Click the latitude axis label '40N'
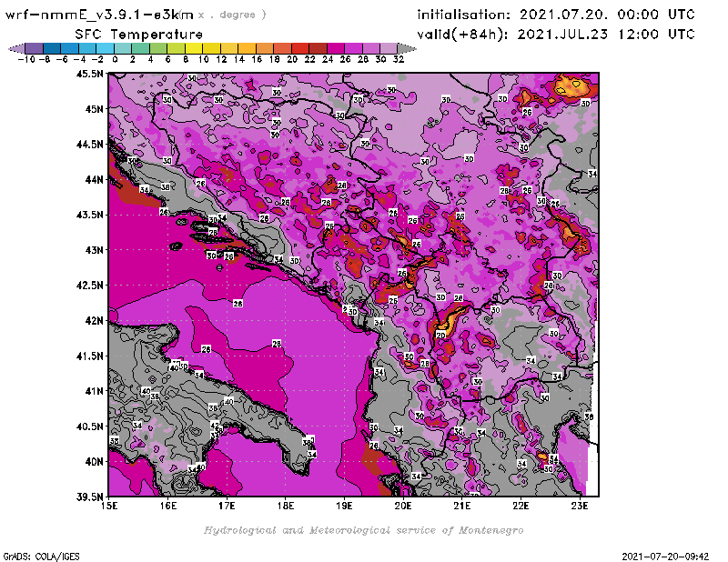Image resolution: width=728 pixels, height=562 pixels. pyautogui.click(x=94, y=462)
